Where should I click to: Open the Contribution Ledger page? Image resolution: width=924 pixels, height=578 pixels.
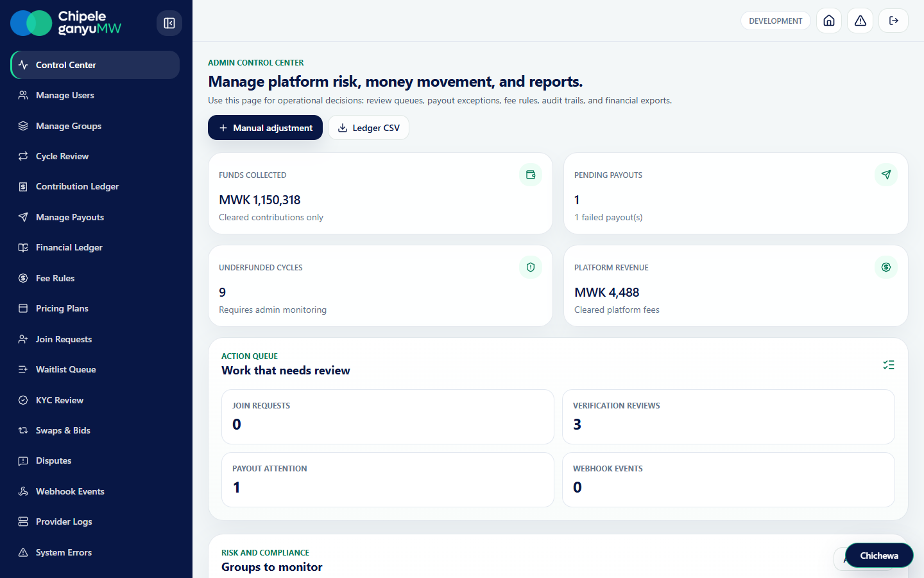tap(95, 187)
